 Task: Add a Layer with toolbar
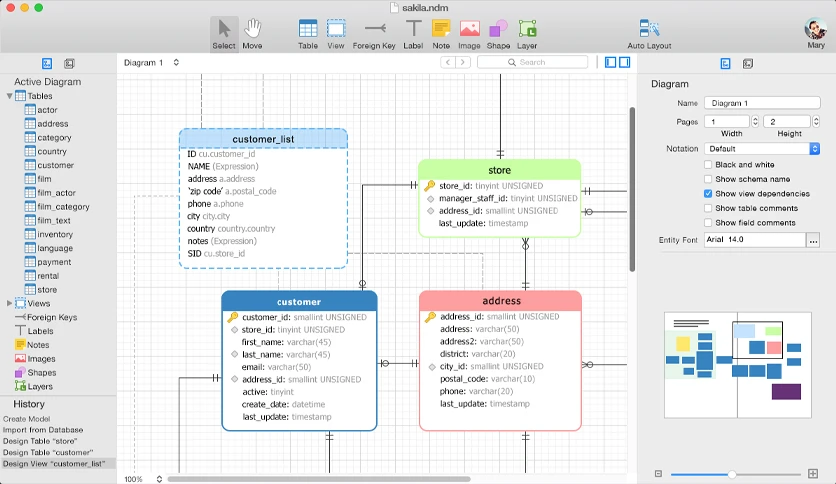coord(527,34)
